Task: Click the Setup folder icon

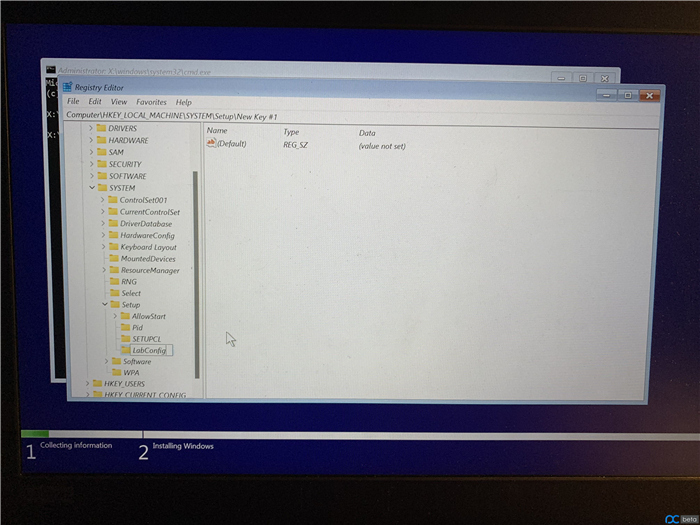Action: click(115, 304)
